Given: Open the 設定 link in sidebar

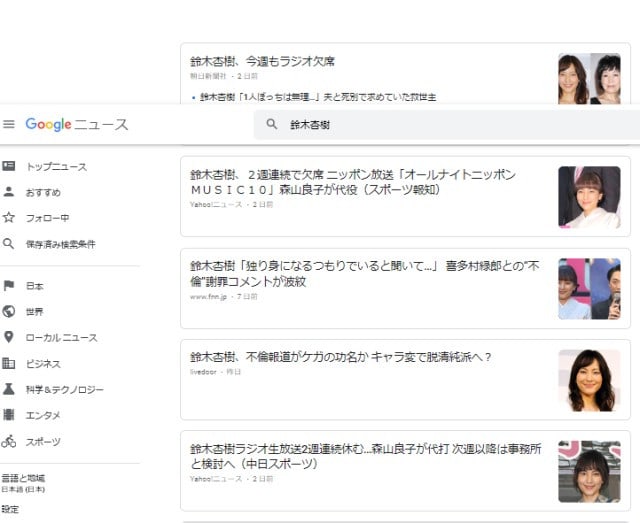Looking at the screenshot, I should [x=10, y=509].
